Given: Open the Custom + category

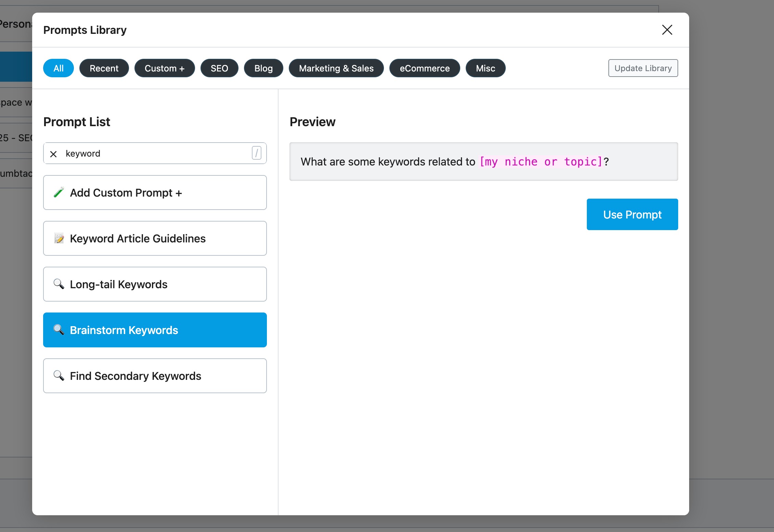Looking at the screenshot, I should point(165,68).
